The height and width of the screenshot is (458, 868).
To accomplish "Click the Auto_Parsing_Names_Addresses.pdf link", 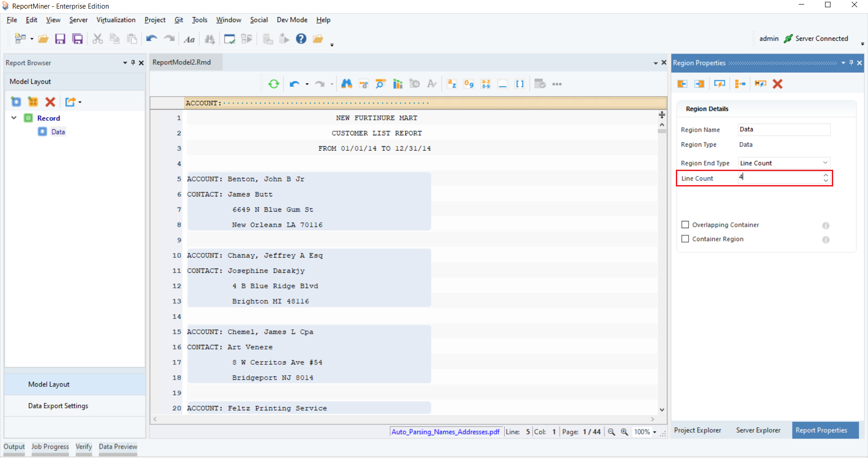I will click(x=445, y=432).
